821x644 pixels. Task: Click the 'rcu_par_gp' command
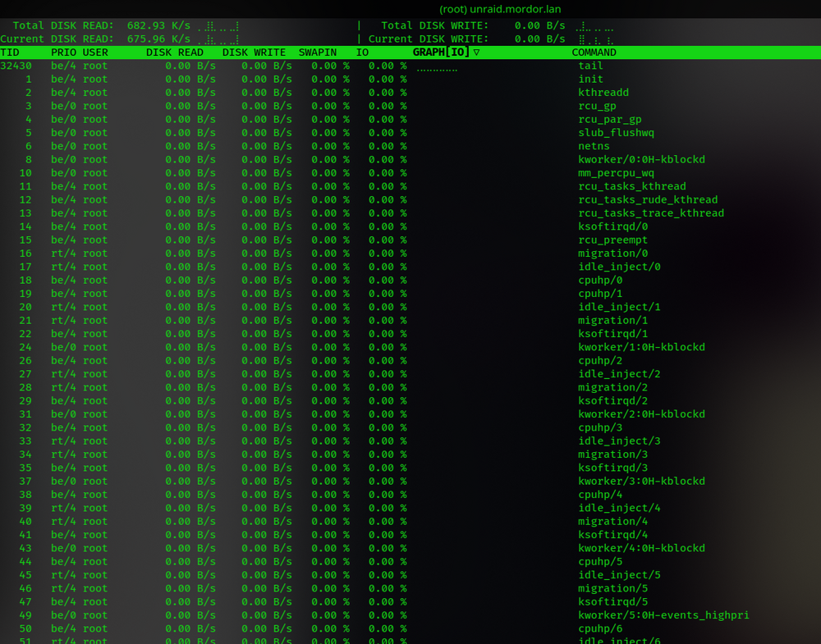[x=610, y=120]
